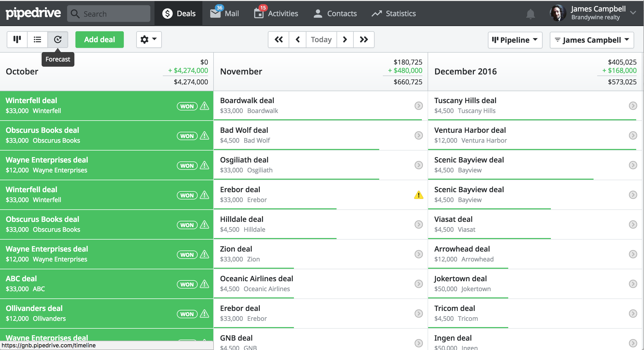Viewport: 644px width, 350px height.
Task: Click the warning icon on ABC deal
Action: [204, 284]
